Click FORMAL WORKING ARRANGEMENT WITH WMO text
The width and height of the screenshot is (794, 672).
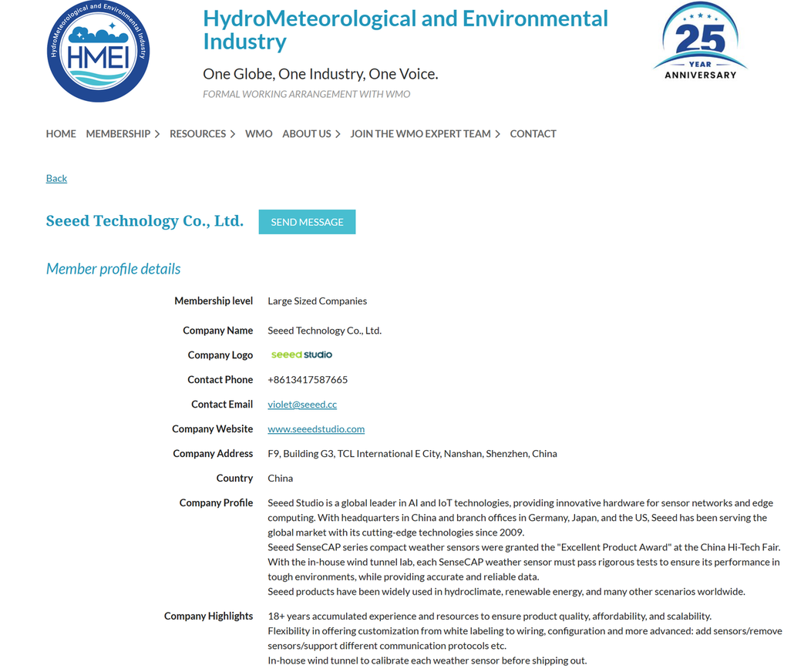pyautogui.click(x=306, y=94)
